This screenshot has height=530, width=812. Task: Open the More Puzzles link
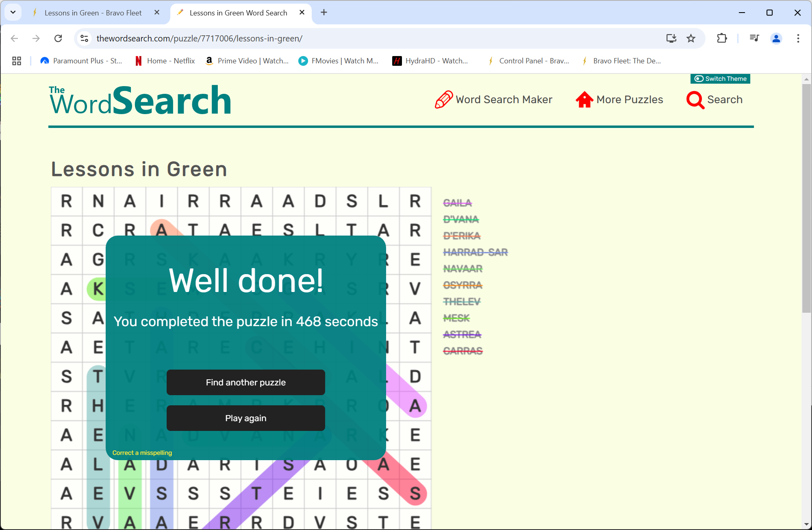[630, 100]
